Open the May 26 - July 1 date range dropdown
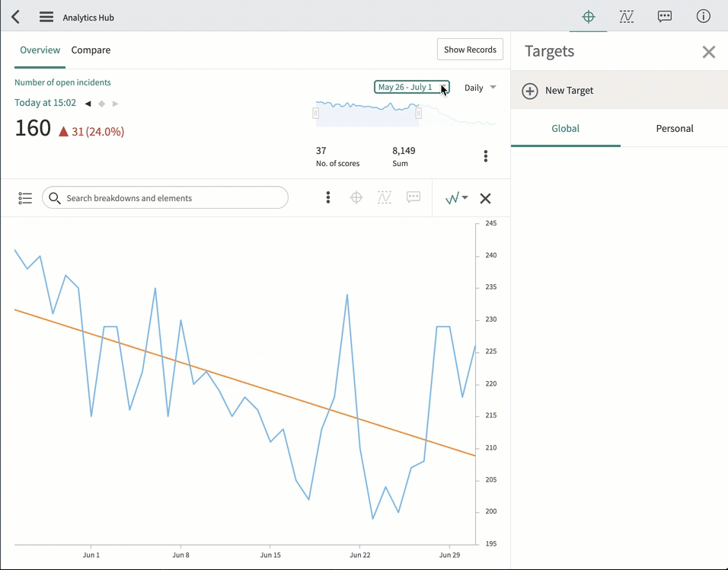 411,87
